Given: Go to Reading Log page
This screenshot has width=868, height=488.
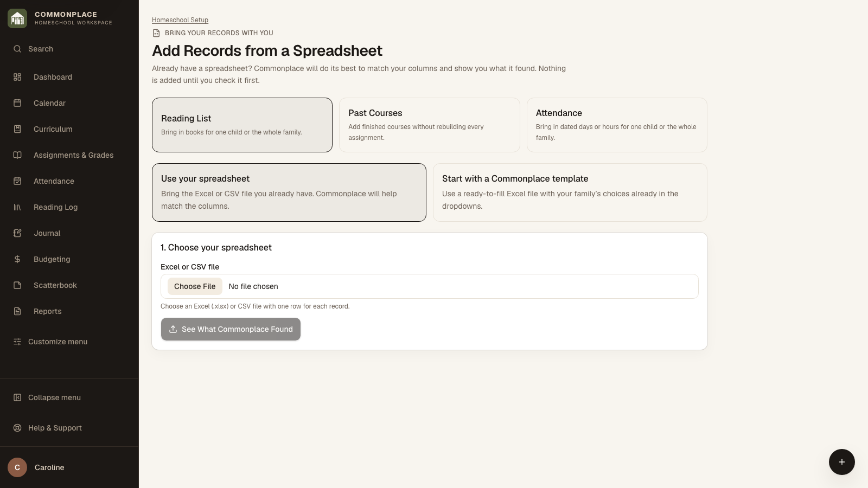Looking at the screenshot, I should [x=69, y=207].
